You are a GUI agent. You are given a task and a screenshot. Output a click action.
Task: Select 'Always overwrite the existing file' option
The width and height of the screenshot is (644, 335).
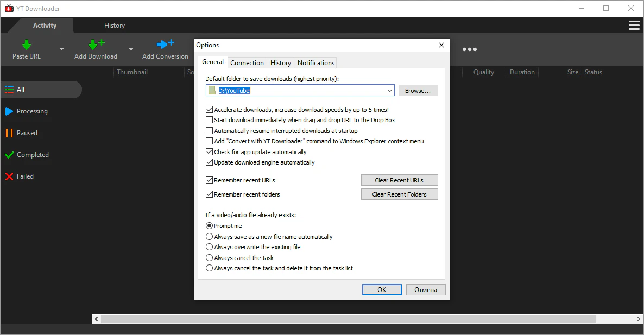click(x=210, y=246)
